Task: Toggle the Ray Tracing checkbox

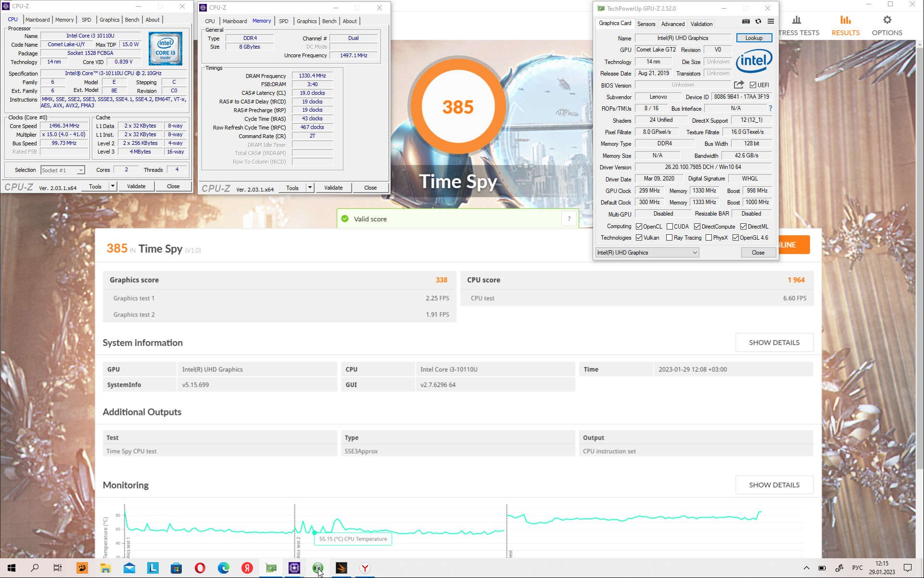Action: pos(669,238)
